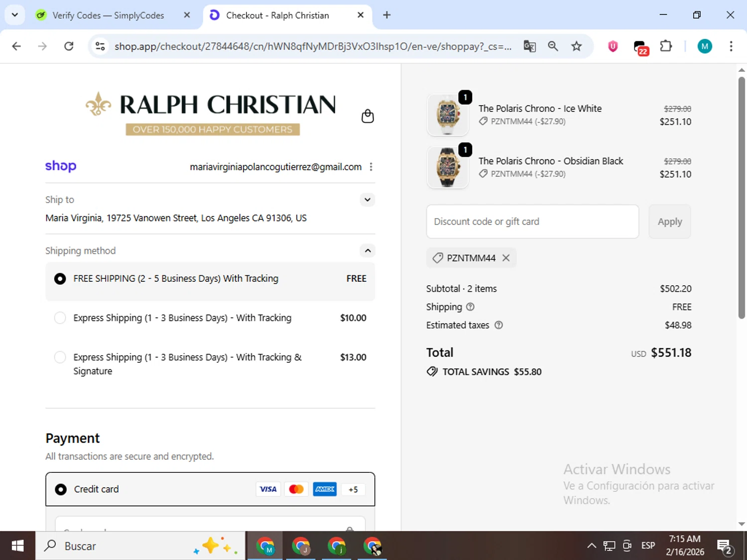Open the Windows Start menu
Viewport: 747px width, 560px height.
click(17, 546)
